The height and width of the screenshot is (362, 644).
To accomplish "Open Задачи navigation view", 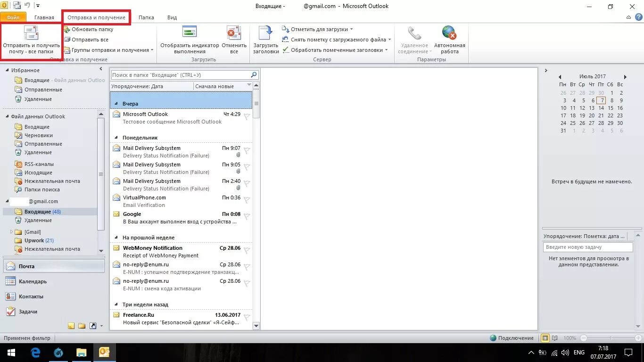I will 54,312.
